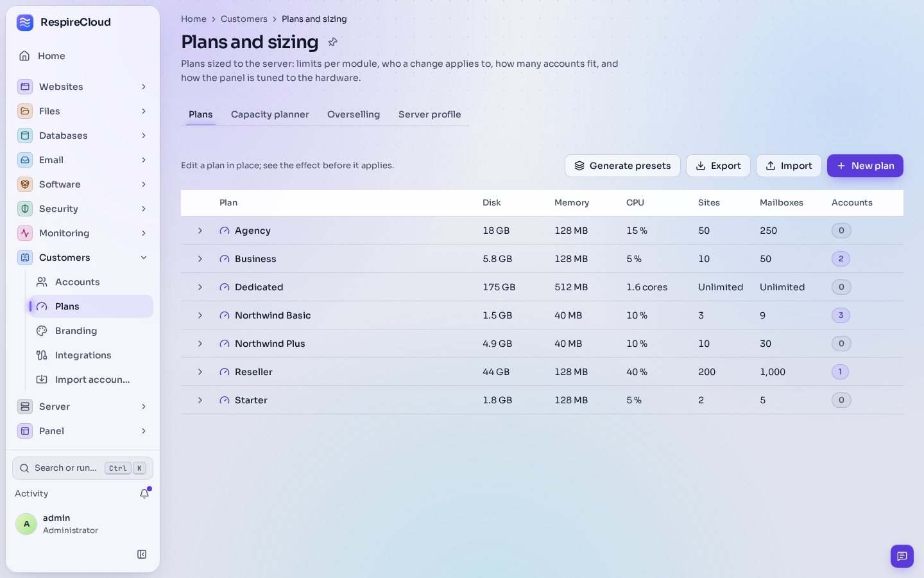Viewport: 924px width, 578px height.
Task: Switch to the Overselling tab
Action: (354, 114)
